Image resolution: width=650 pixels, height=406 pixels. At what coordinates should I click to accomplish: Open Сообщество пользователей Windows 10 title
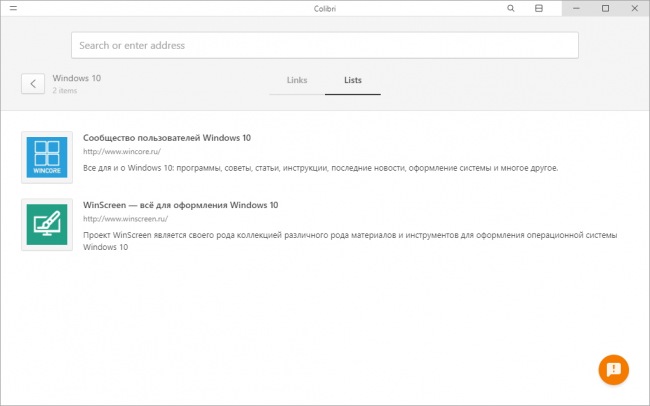pos(167,138)
